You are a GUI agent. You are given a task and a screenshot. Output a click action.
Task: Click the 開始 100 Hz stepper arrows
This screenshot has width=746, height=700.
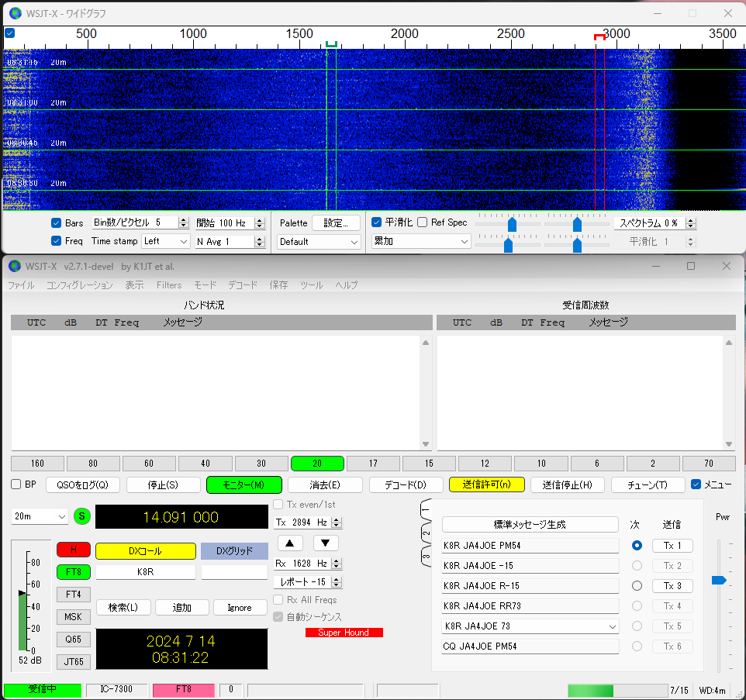[x=259, y=222]
